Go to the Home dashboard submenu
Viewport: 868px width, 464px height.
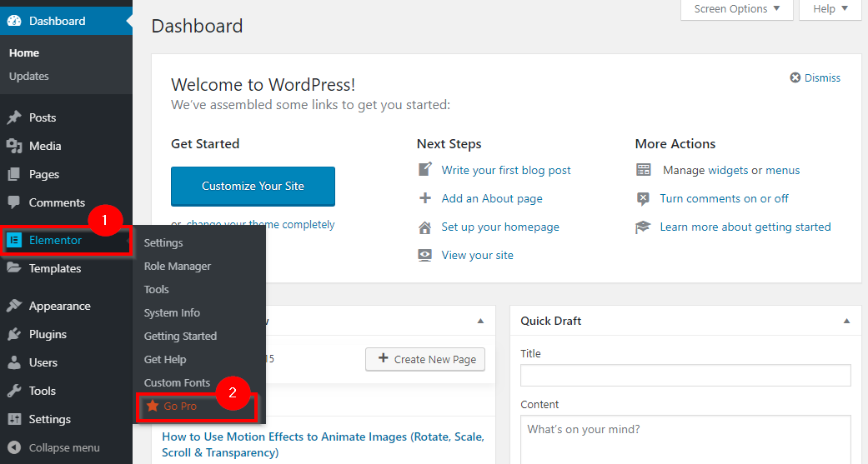(24, 53)
